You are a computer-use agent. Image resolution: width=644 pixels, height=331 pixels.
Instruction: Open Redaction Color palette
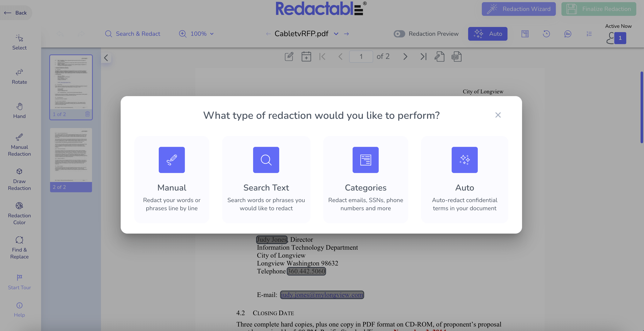click(19, 214)
